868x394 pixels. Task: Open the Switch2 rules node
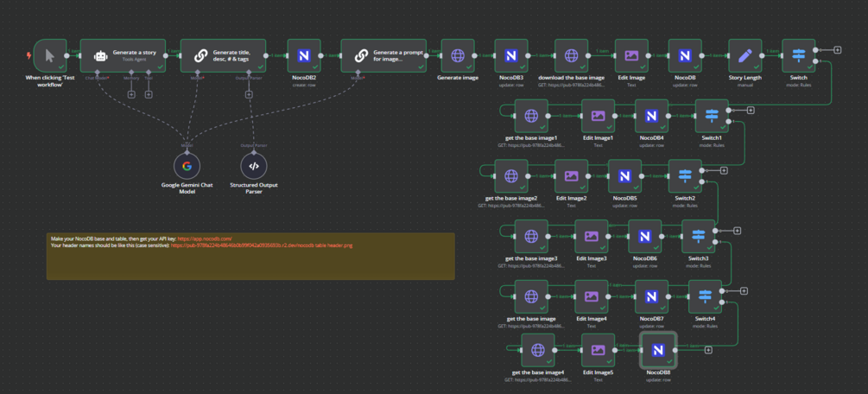685,176
